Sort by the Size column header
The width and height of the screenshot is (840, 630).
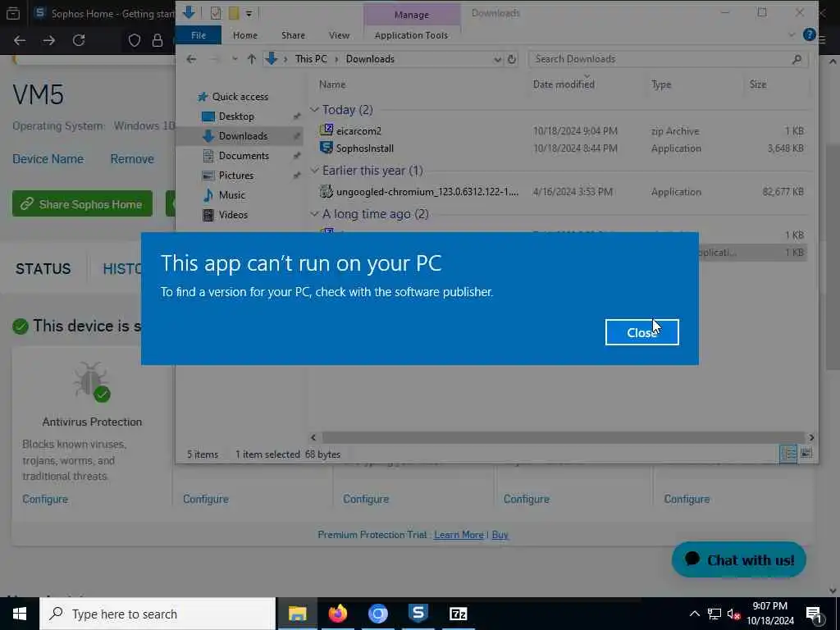(x=757, y=84)
